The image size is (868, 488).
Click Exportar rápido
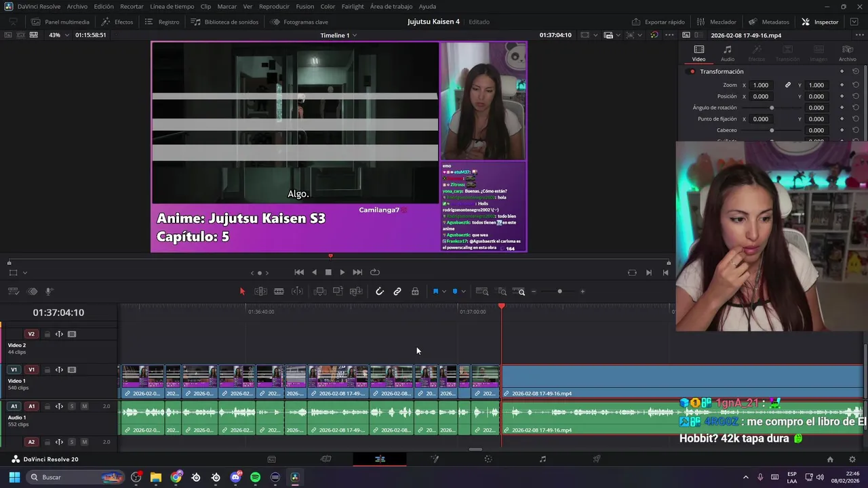coord(658,22)
